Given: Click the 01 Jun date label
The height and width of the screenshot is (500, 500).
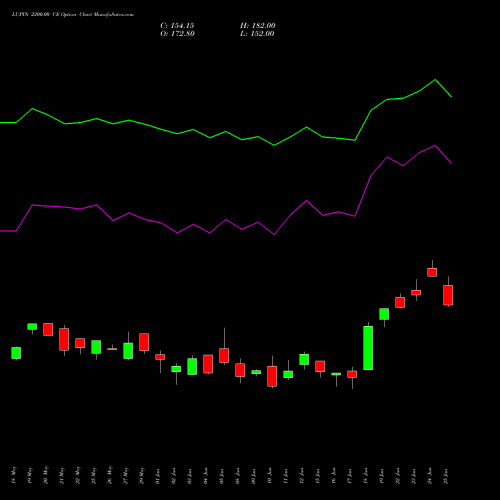Looking at the screenshot, I should [158, 476].
